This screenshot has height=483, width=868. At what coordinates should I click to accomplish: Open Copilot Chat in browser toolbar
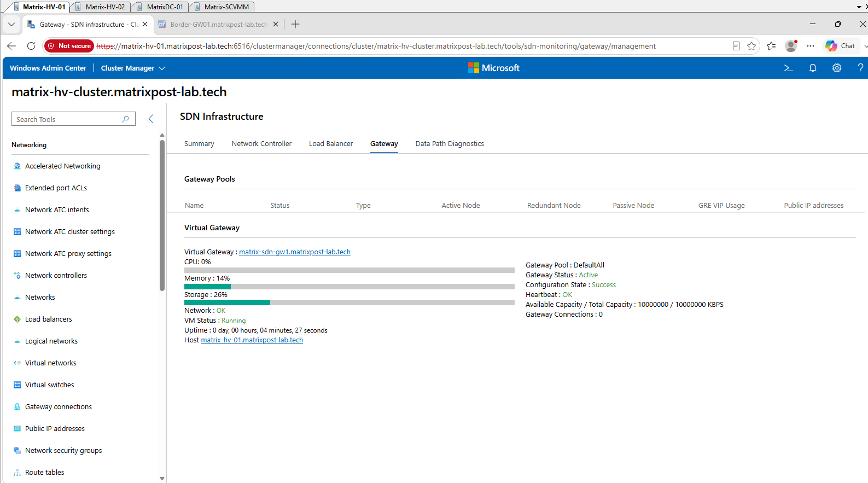tap(841, 46)
